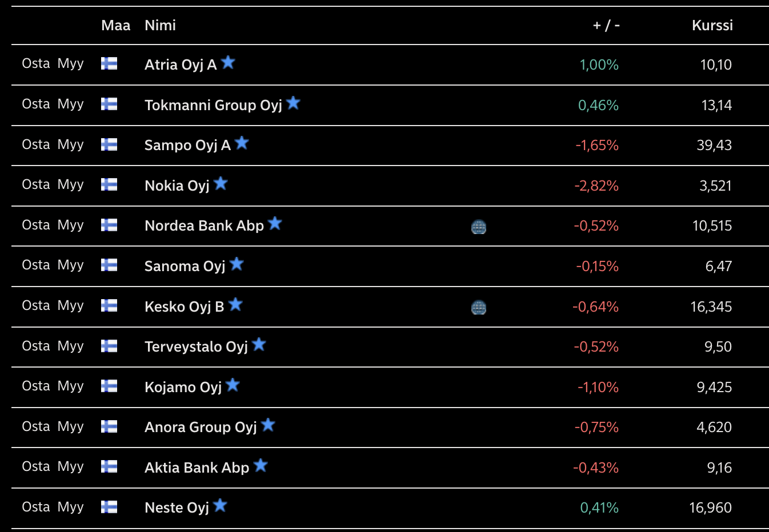This screenshot has height=532, width=769.
Task: Open Nordea Bank Abp stock details
Action: 204,225
